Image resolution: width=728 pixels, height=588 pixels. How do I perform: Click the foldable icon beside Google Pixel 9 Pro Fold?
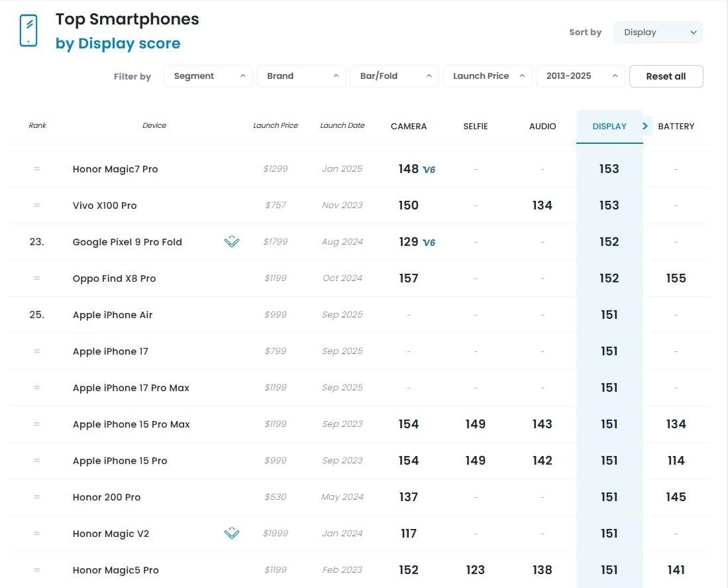pyautogui.click(x=231, y=242)
